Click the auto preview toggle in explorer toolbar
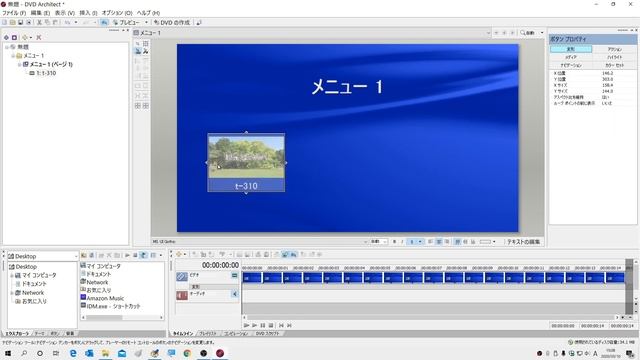Viewport: 640px width, 360px height. [x=144, y=255]
